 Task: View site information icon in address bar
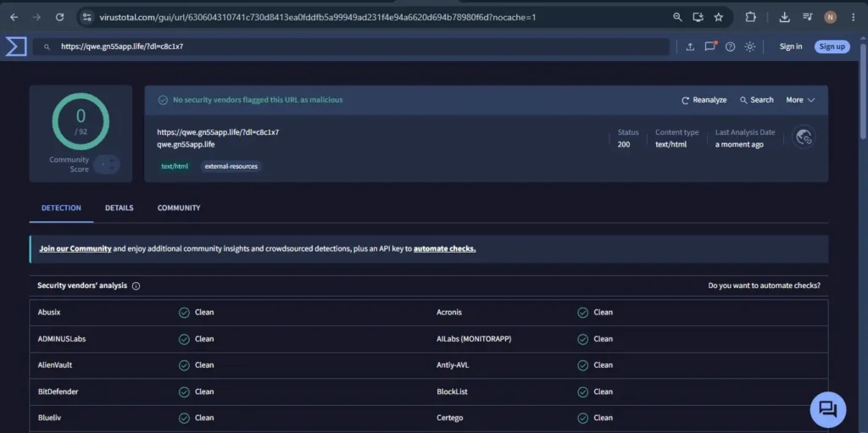[87, 17]
